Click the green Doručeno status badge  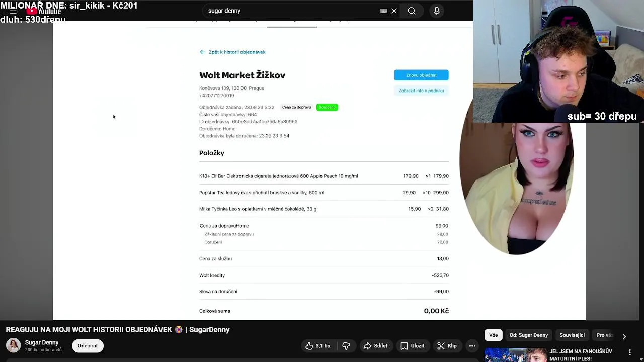pyautogui.click(x=327, y=107)
